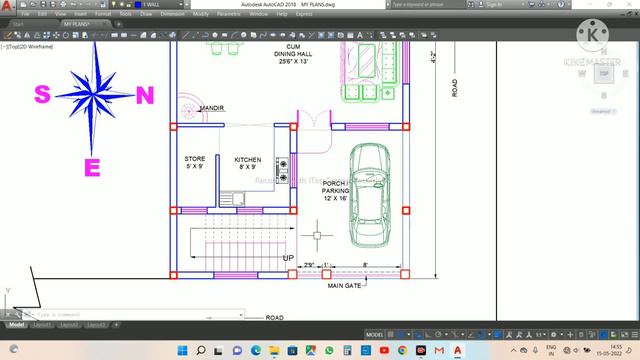Open the Modify menu
Image resolution: width=640 pixels, height=360 pixels.
tap(200, 14)
